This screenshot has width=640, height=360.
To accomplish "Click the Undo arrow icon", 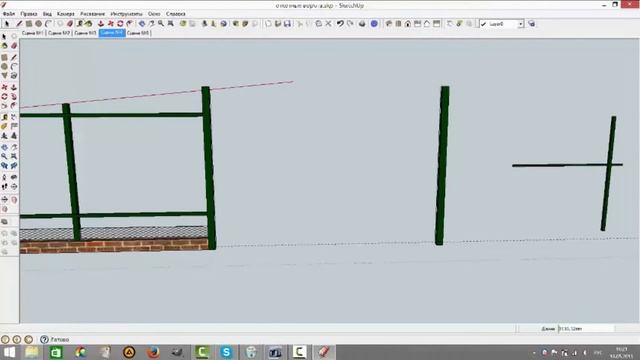I will tap(340, 24).
